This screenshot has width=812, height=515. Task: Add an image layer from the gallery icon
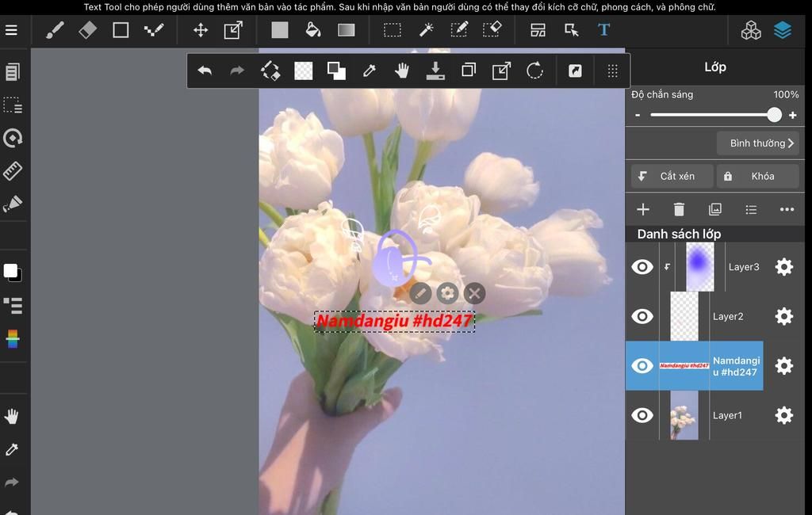click(714, 209)
